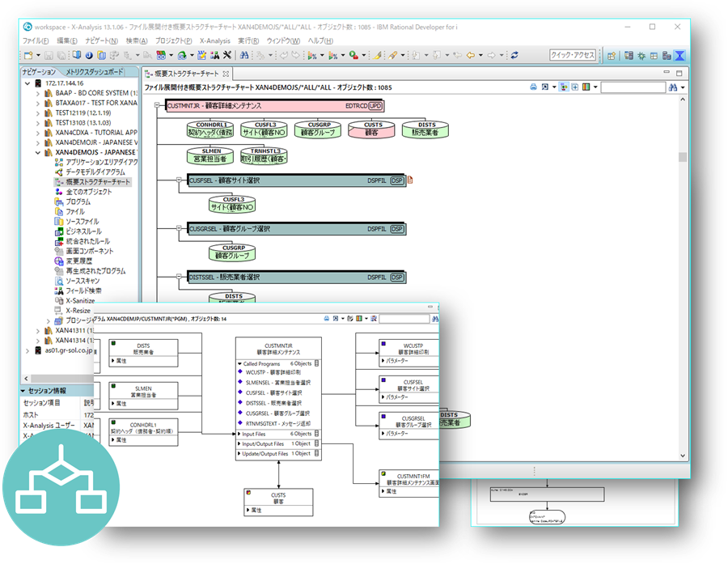Toggle the highlighted file-expansion button in chart toolbar
This screenshot has height=564, width=728.
(564, 87)
